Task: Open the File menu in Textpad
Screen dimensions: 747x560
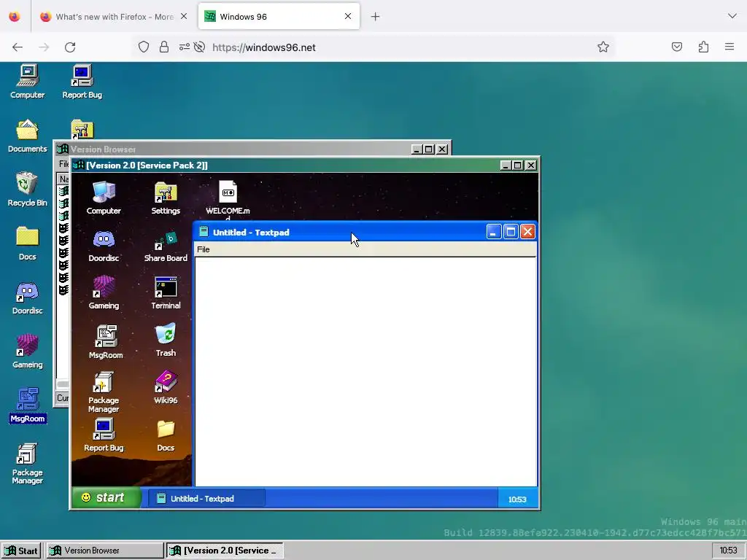Action: 204,249
